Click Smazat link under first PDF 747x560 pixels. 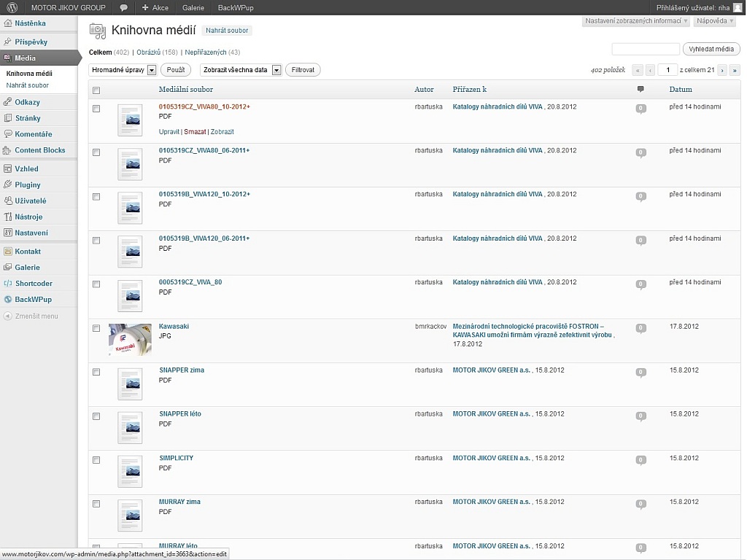(x=195, y=132)
